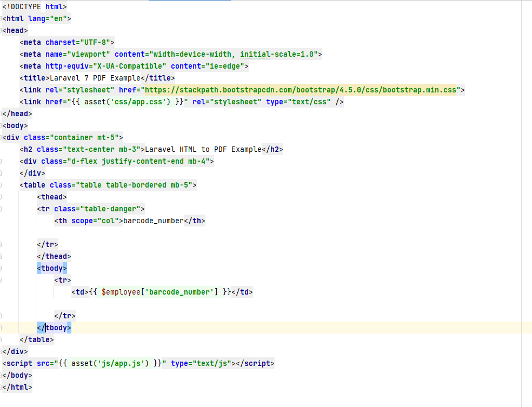The height and width of the screenshot is (407, 532).
Task: Click the indented </div> below the d-flex div
Action: [x=32, y=173]
